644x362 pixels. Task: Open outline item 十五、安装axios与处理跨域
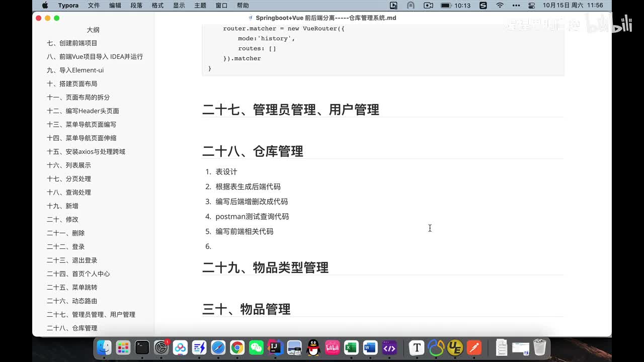coord(86,152)
